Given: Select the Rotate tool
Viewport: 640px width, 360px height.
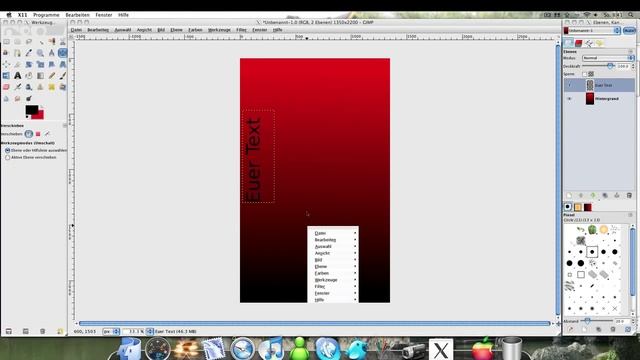Looking at the screenshot, I should point(29,64).
